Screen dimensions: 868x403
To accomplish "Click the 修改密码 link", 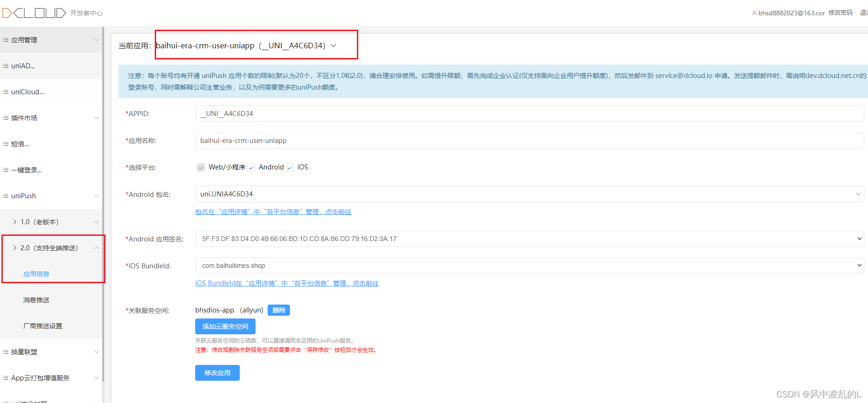I will click(841, 13).
